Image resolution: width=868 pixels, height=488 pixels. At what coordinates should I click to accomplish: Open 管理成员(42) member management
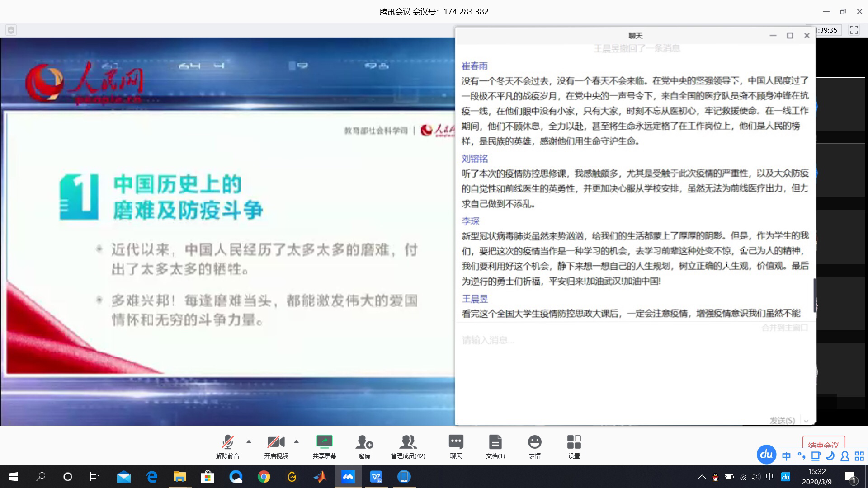(x=408, y=442)
